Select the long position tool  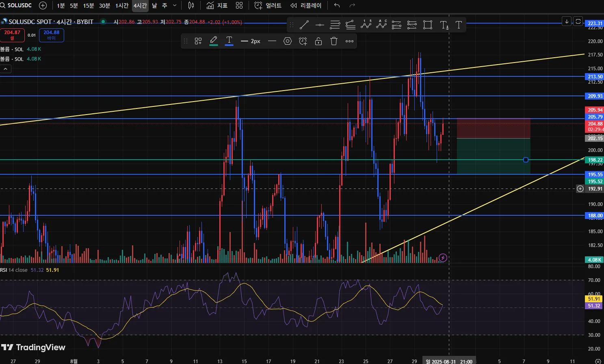point(397,25)
